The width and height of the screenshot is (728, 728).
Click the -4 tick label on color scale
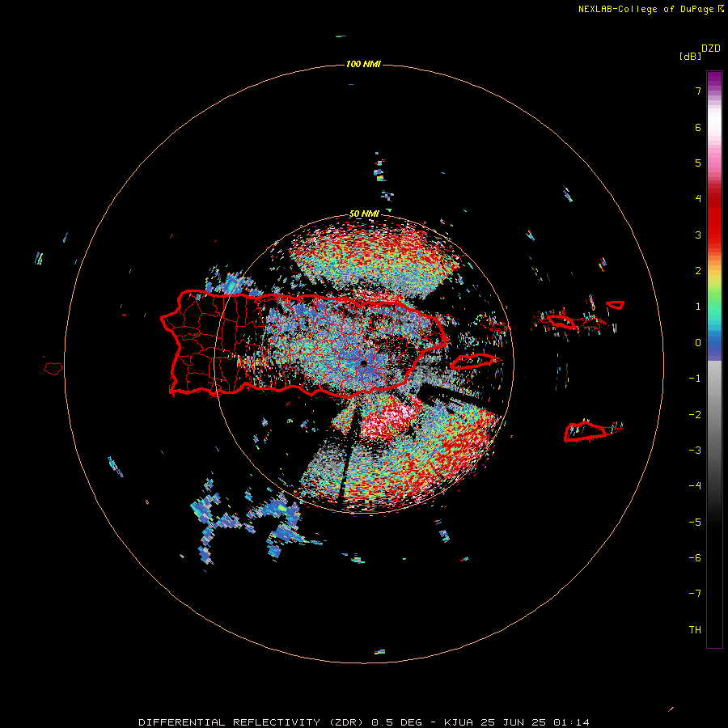pyautogui.click(x=695, y=486)
